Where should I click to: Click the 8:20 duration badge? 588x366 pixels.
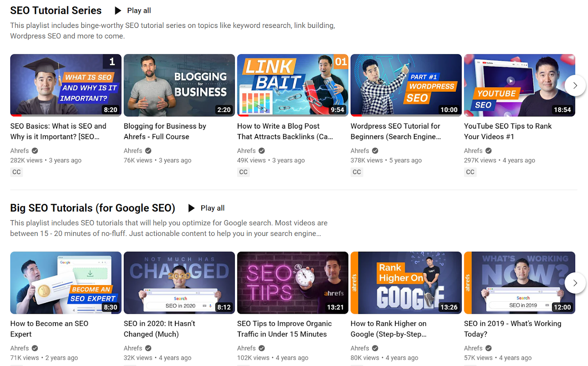(x=111, y=110)
